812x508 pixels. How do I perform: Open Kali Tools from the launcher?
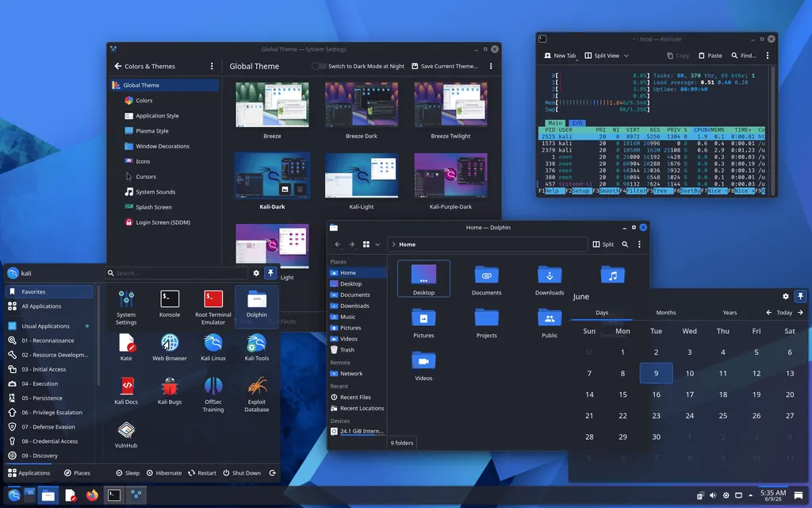[x=256, y=347]
